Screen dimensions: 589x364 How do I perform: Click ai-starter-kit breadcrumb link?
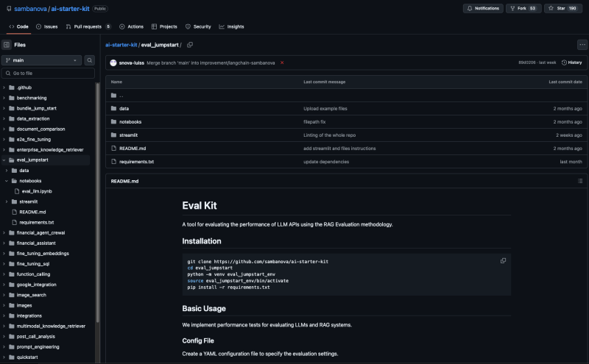tap(121, 45)
